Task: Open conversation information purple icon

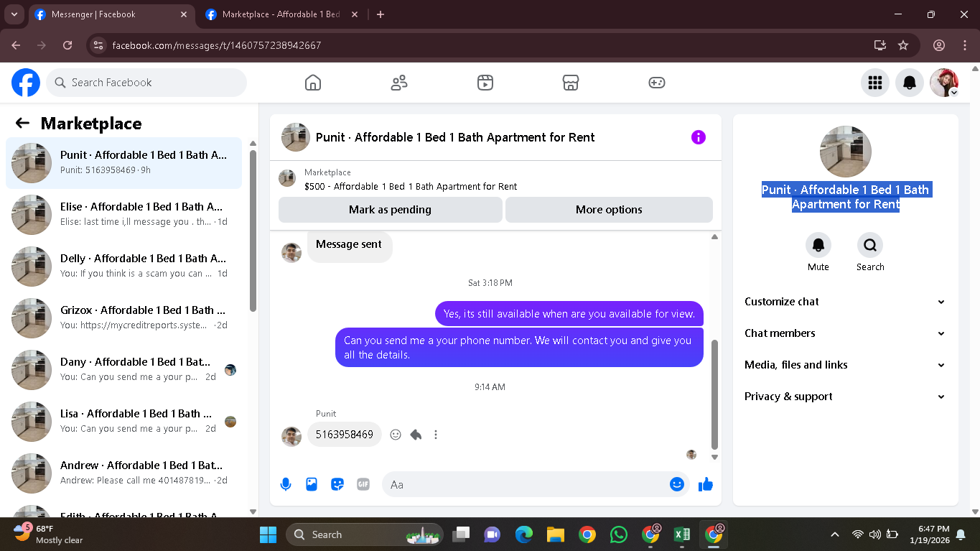Action: click(x=699, y=137)
